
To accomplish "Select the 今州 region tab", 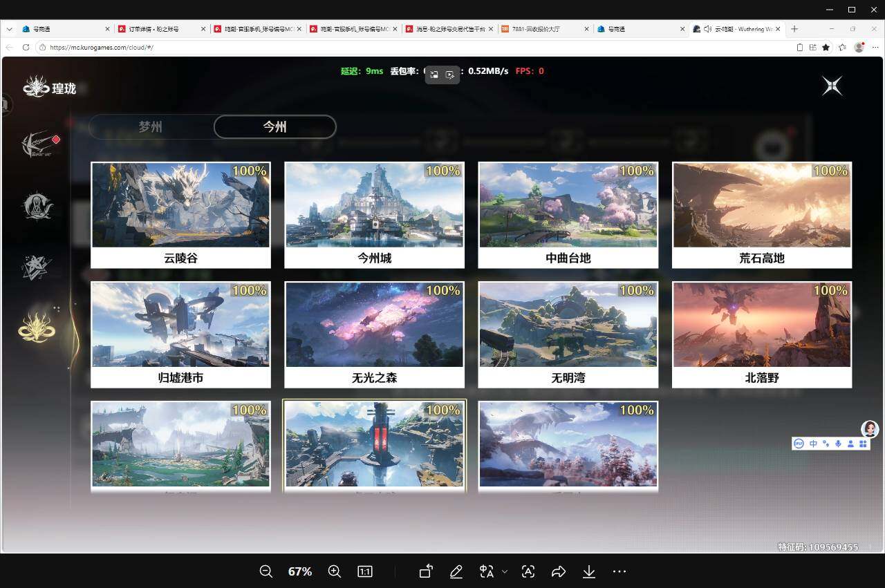I will point(274,127).
